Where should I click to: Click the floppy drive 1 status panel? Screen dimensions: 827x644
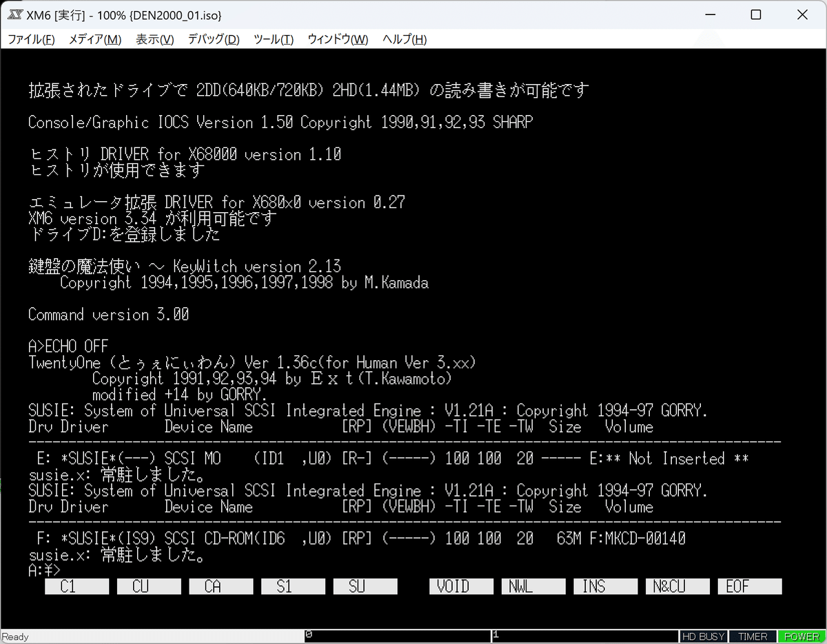point(585,637)
